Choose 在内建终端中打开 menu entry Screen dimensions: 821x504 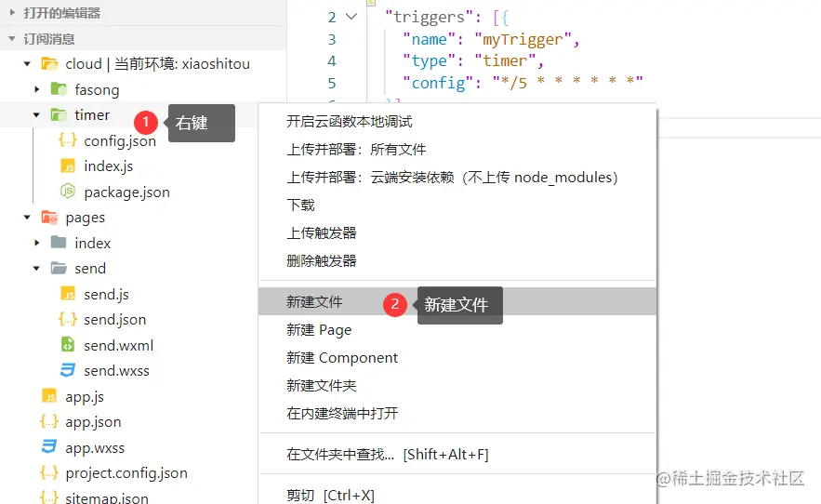point(457,413)
